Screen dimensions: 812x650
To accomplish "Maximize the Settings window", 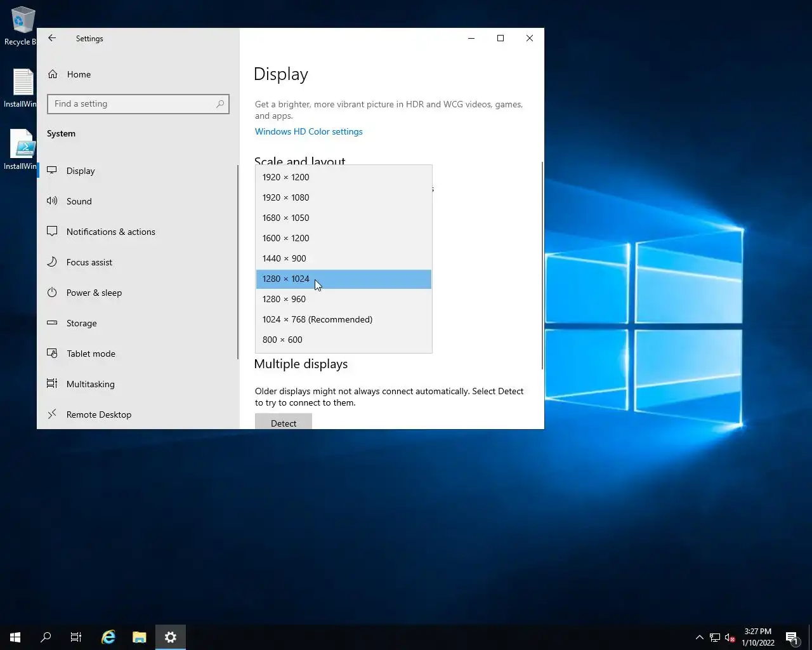I will pyautogui.click(x=501, y=38).
